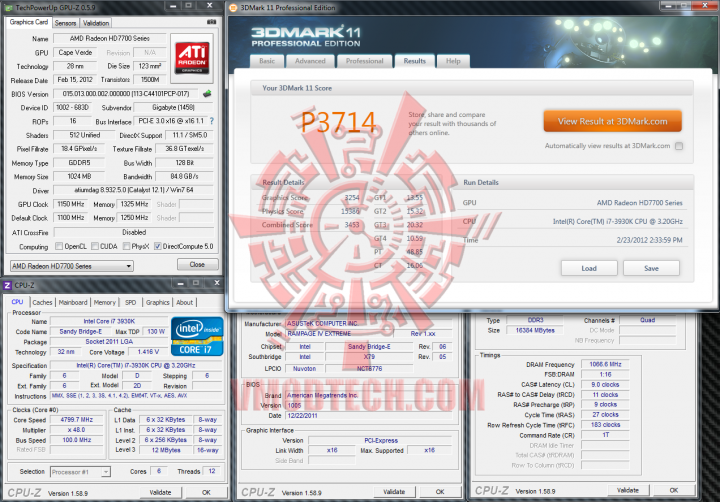Image resolution: width=720 pixels, height=502 pixels.
Task: Click the ATI Radeon logo in GPU-Z
Action: [x=192, y=58]
